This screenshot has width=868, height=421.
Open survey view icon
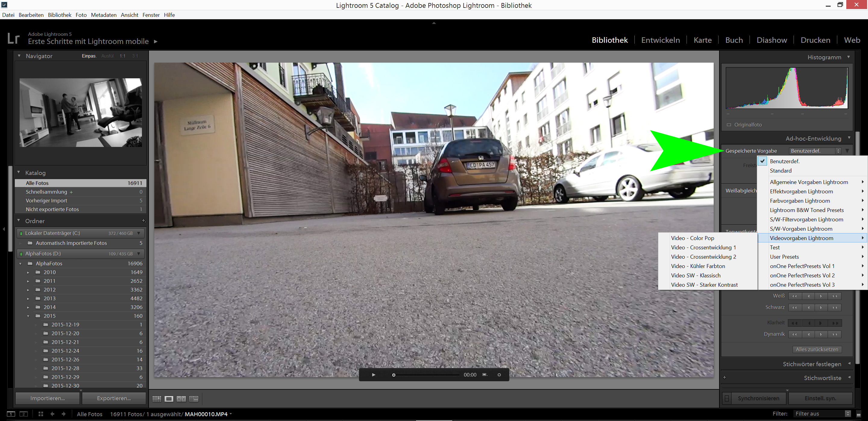click(x=194, y=399)
